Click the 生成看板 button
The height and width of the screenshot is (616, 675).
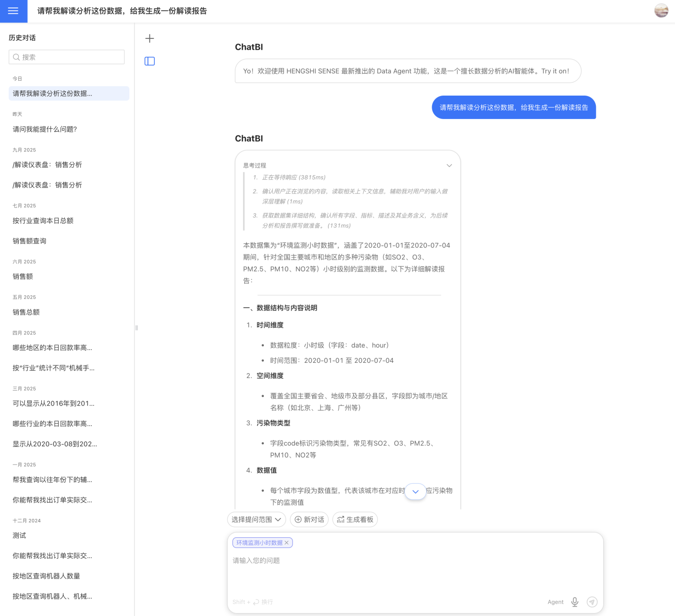[355, 519]
